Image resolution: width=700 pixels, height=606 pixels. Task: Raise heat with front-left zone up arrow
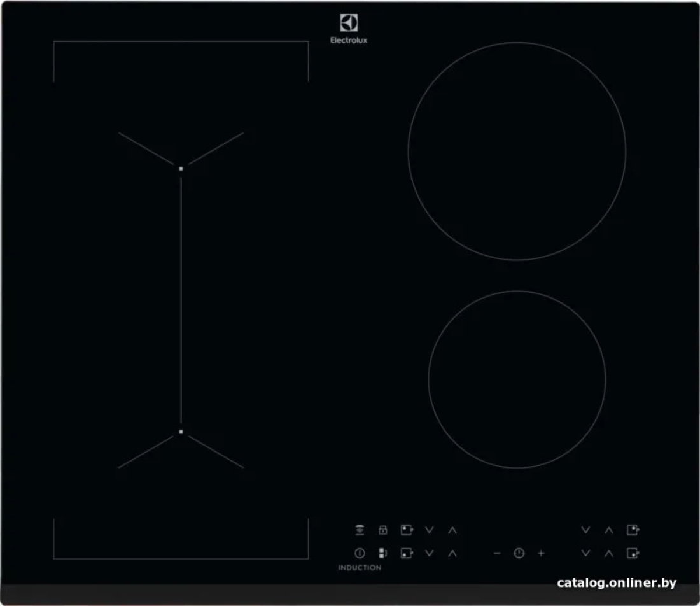tap(452, 553)
